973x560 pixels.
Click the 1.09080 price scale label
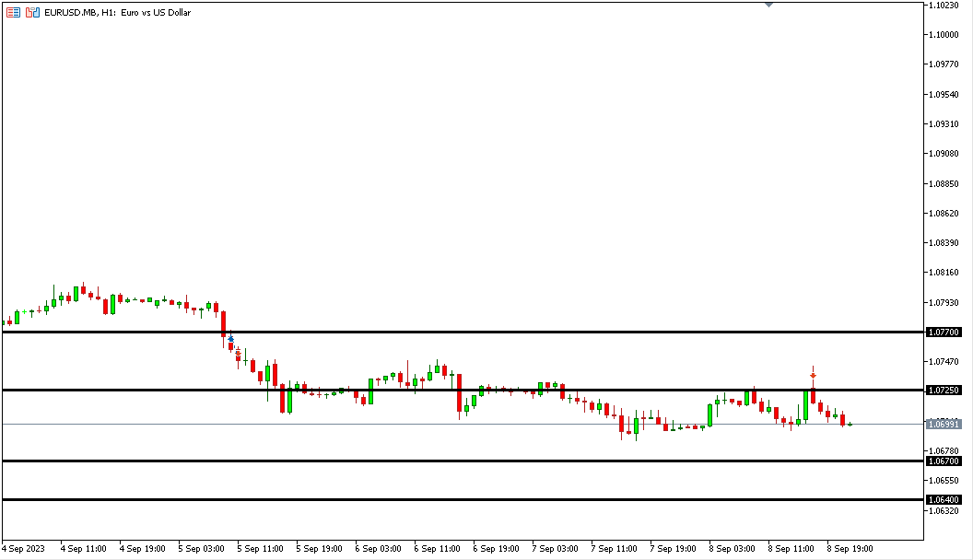tap(944, 154)
